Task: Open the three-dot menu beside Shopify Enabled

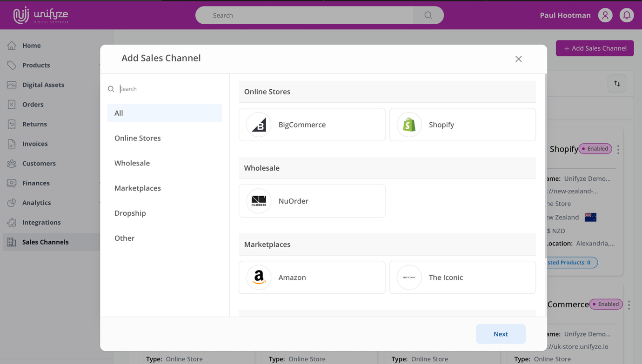Action: (618, 149)
